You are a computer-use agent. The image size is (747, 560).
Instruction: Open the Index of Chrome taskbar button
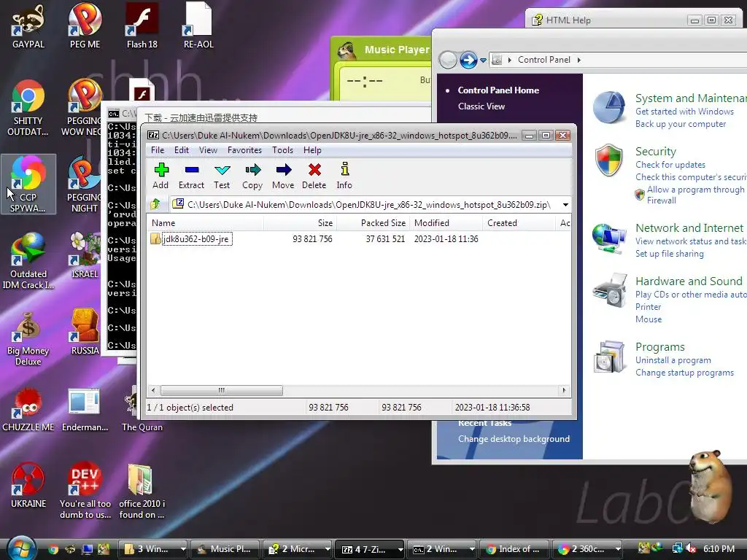pos(514,549)
